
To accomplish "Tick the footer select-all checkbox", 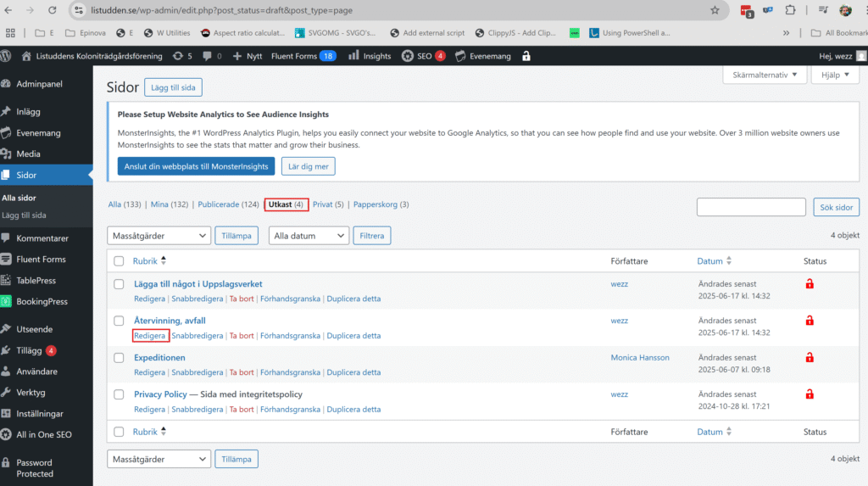I will tap(119, 432).
